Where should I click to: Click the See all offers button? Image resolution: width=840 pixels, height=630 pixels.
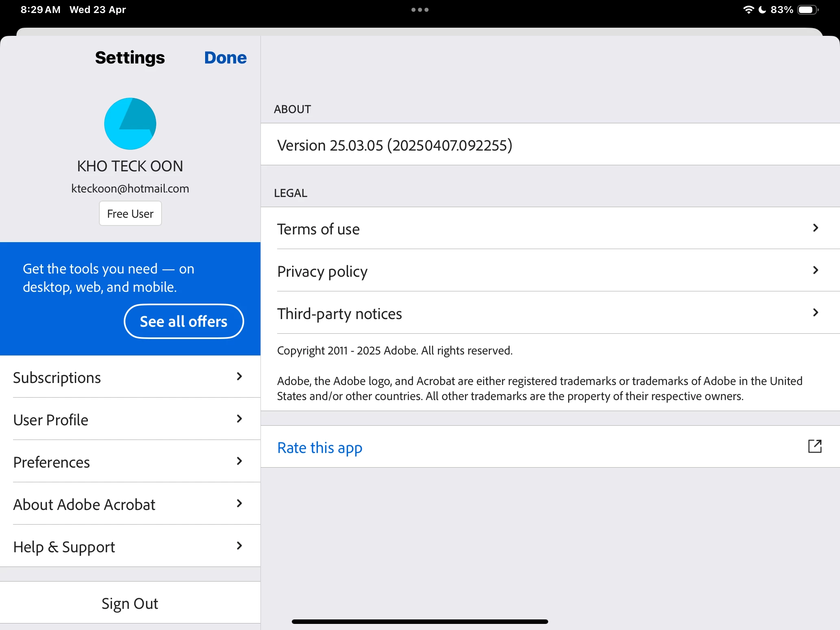(184, 322)
